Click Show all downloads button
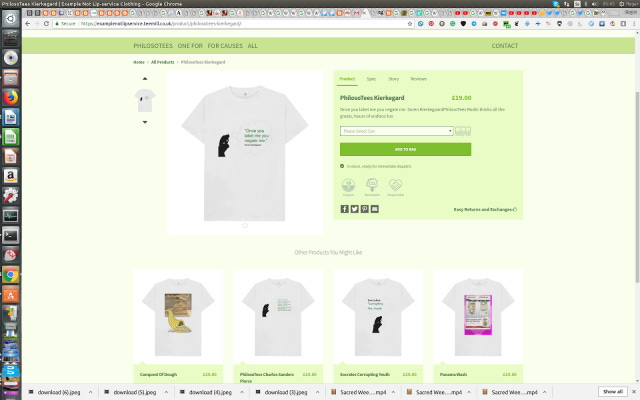640x400 pixels. coord(613,392)
